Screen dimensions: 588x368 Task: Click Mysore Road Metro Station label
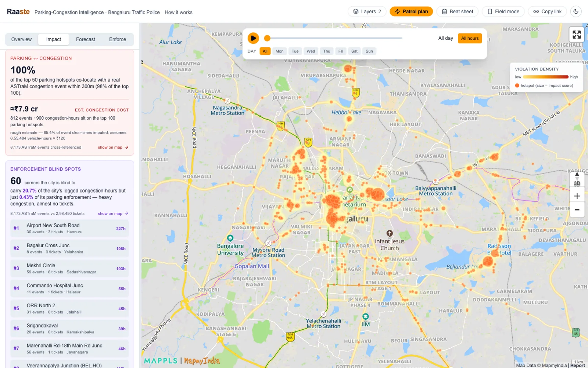point(269,252)
